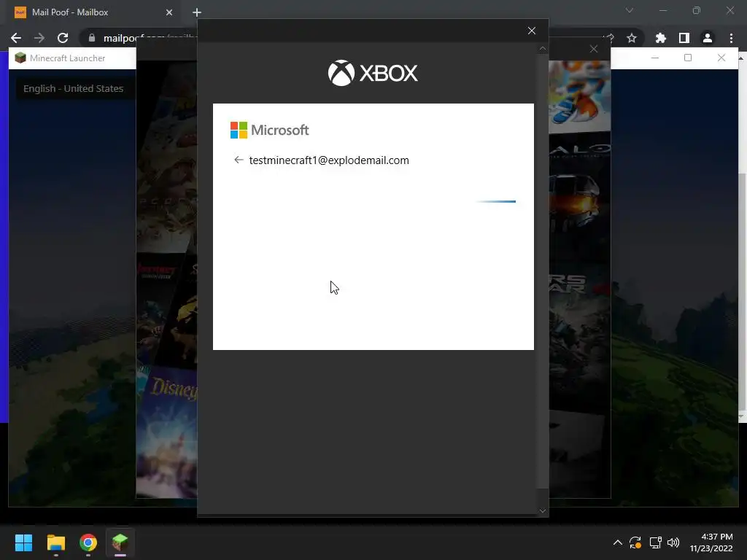Close the games artwork window behind the dialog

(594, 49)
